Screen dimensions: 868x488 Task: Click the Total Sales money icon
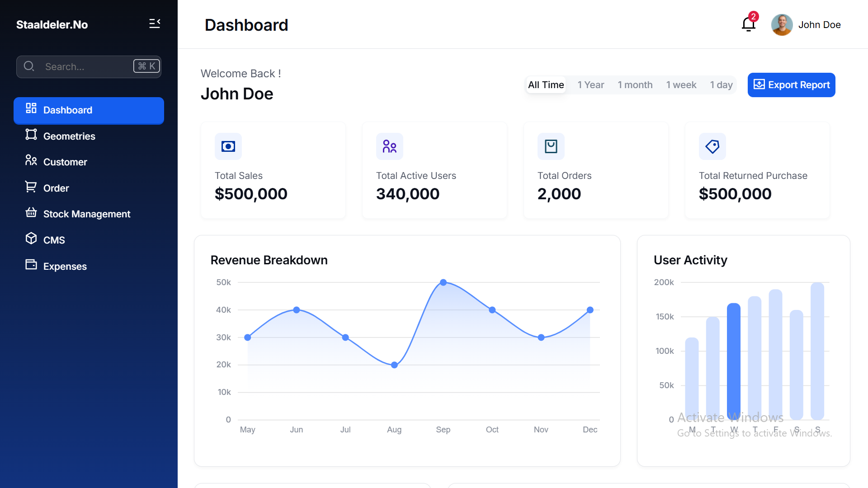coord(228,146)
